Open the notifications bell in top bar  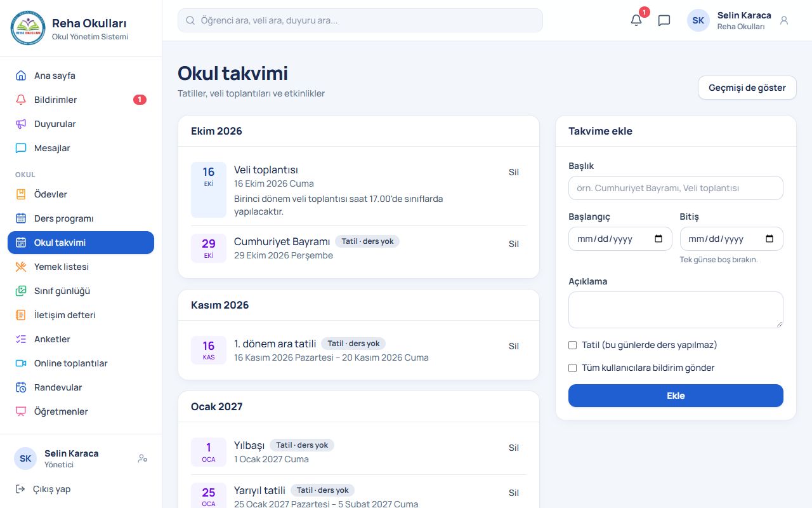click(x=636, y=20)
